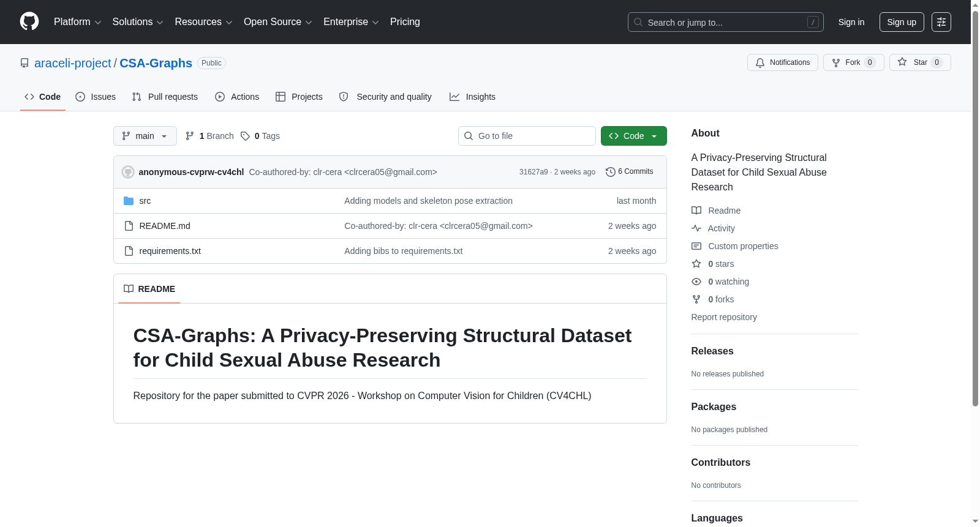980x527 pixels.
Task: Open the CSA-Graphs repository link
Action: pyautogui.click(x=156, y=63)
